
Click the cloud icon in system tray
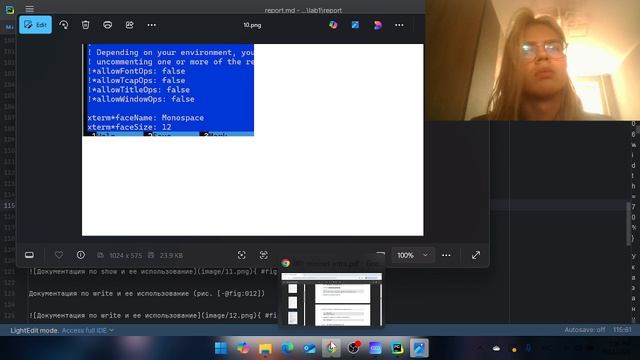[x=496, y=349]
